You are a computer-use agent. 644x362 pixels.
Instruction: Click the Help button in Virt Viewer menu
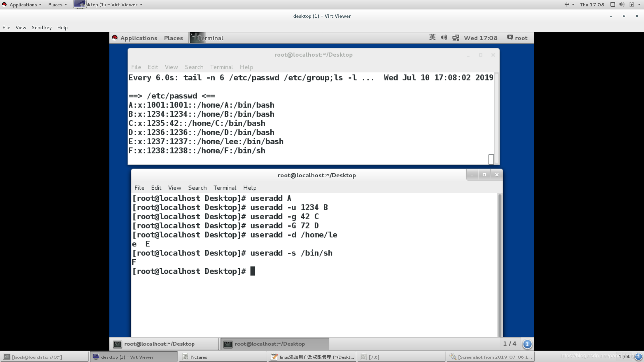tap(62, 27)
